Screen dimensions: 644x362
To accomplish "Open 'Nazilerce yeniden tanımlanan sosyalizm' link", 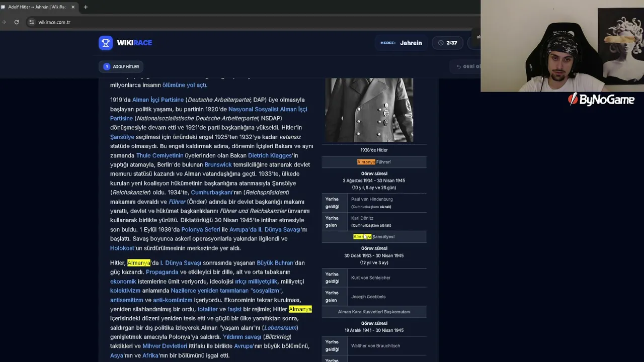I will (226, 291).
